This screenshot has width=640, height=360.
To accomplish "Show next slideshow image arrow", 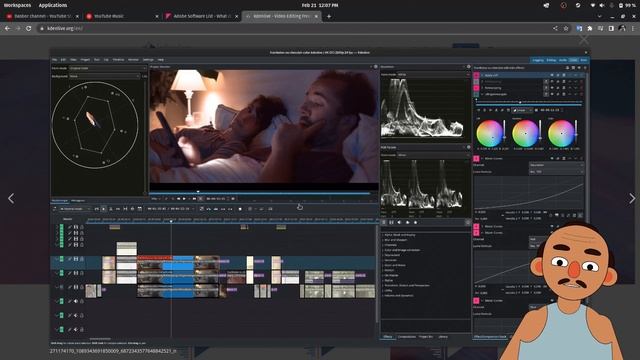I will [632, 198].
